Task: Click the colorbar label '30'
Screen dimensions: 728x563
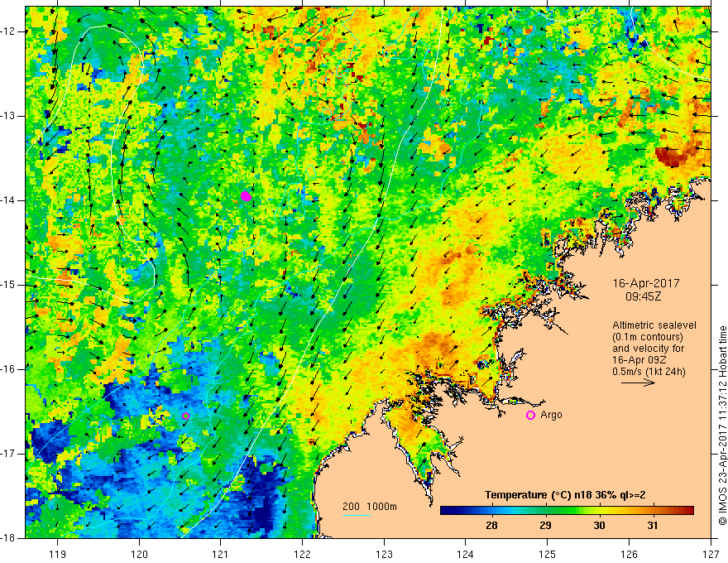Action: (x=600, y=526)
